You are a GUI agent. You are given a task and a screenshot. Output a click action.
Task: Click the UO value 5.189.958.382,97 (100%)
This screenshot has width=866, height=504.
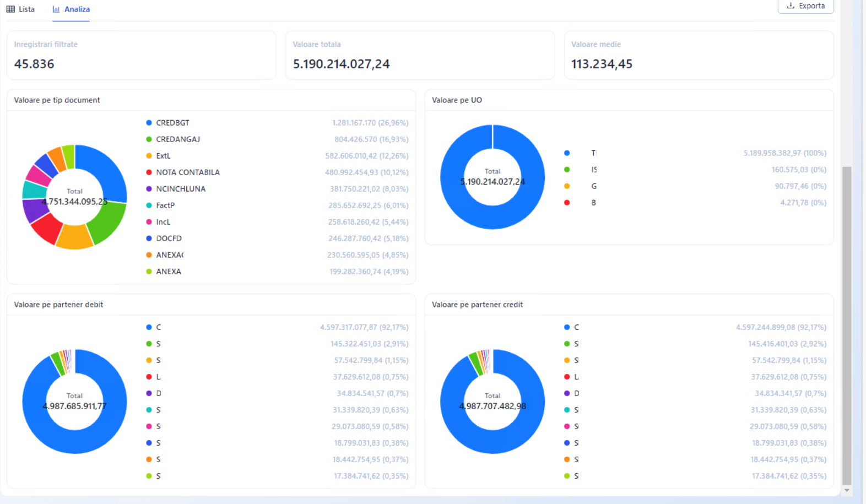[x=785, y=153]
